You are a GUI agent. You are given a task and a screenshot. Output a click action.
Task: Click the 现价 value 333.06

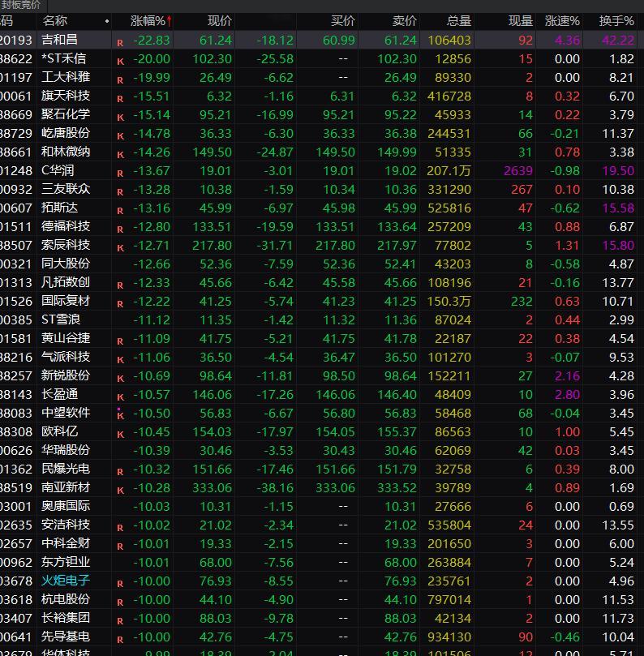click(x=212, y=488)
